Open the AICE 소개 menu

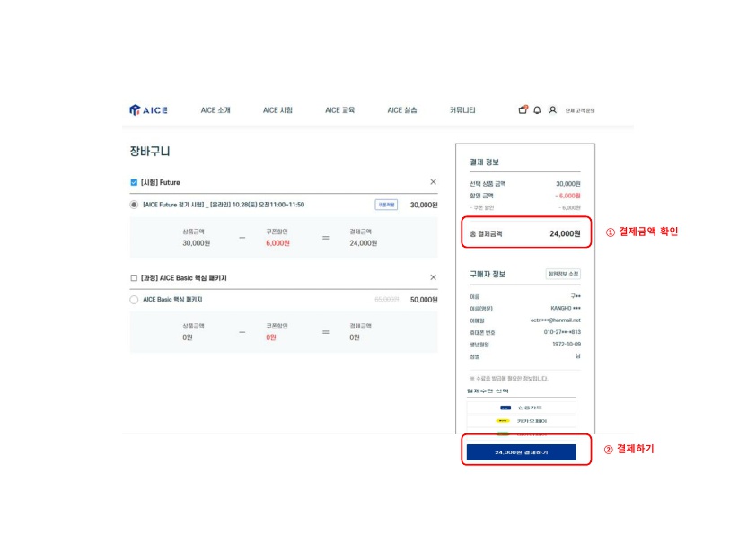[215, 110]
